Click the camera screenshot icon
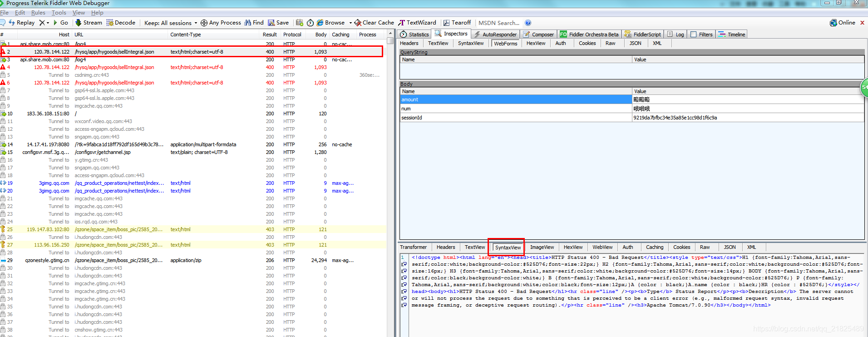The width and height of the screenshot is (868, 337). (x=300, y=23)
